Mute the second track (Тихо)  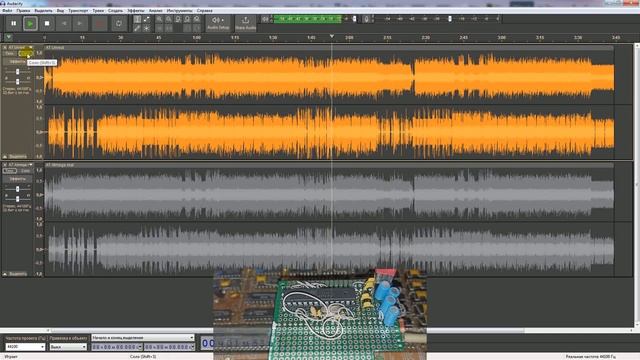click(9, 171)
